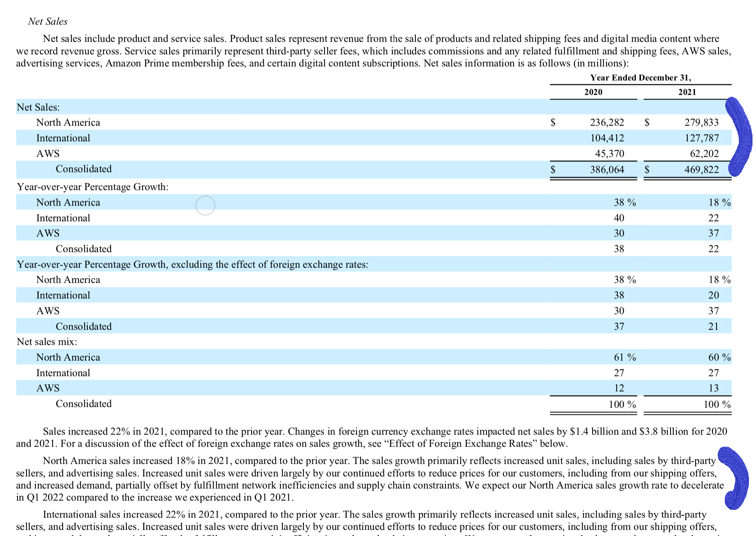Click the "Year-over-year Percentage Growth:" heading
The image size is (756, 536).
point(92,187)
